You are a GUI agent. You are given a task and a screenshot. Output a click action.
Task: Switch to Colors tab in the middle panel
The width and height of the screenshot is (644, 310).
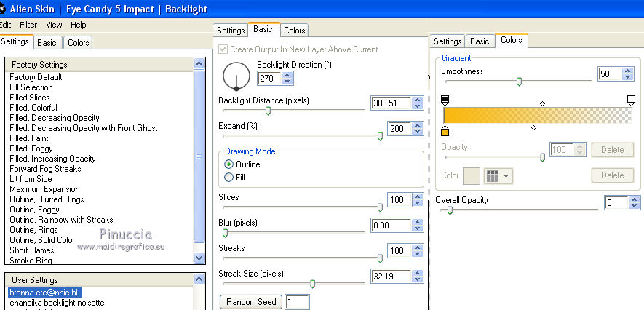(x=295, y=31)
